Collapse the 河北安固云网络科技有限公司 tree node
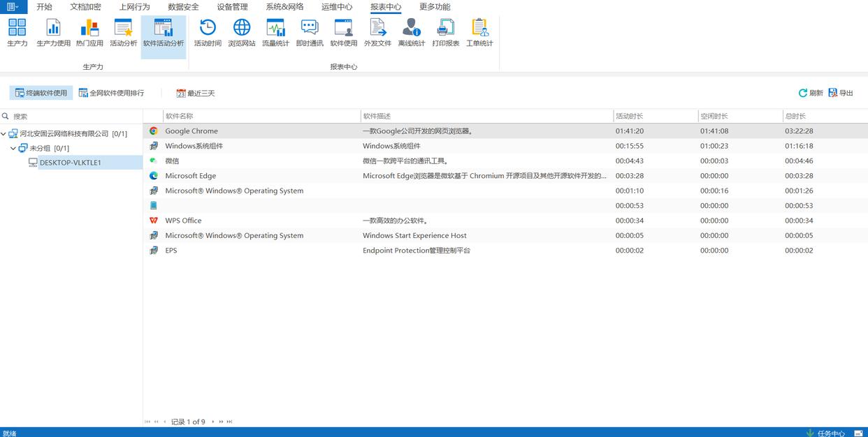The height and width of the screenshot is (437, 868). 4,134
